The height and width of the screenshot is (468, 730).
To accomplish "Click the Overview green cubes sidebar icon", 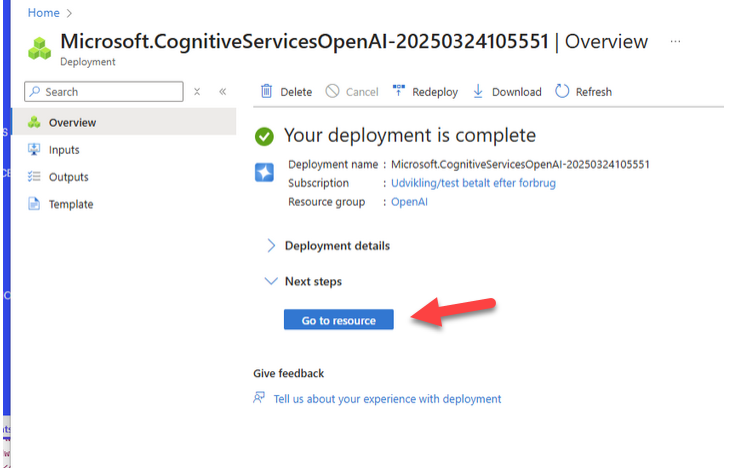I will click(34, 122).
